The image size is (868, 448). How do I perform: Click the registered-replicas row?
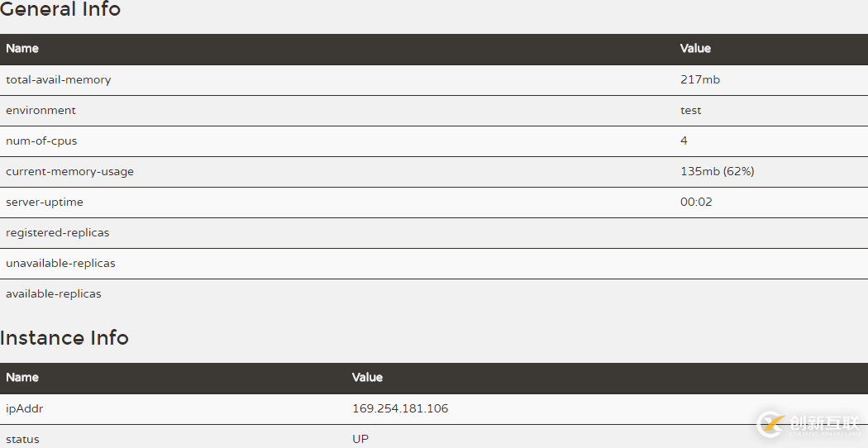[x=57, y=233]
